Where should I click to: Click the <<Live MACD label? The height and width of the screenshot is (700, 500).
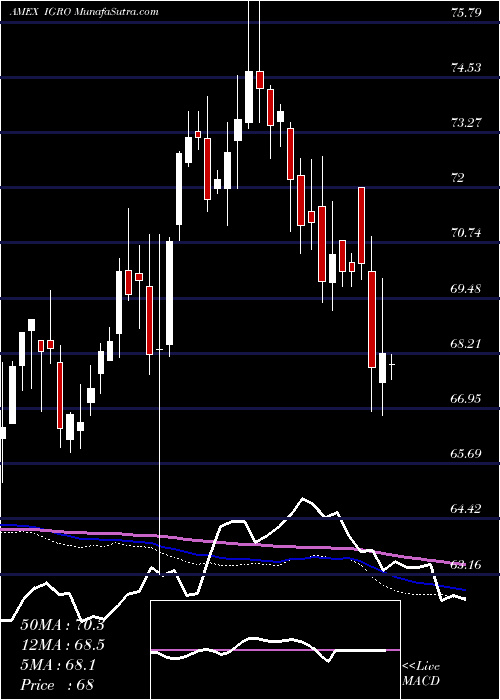point(421,673)
